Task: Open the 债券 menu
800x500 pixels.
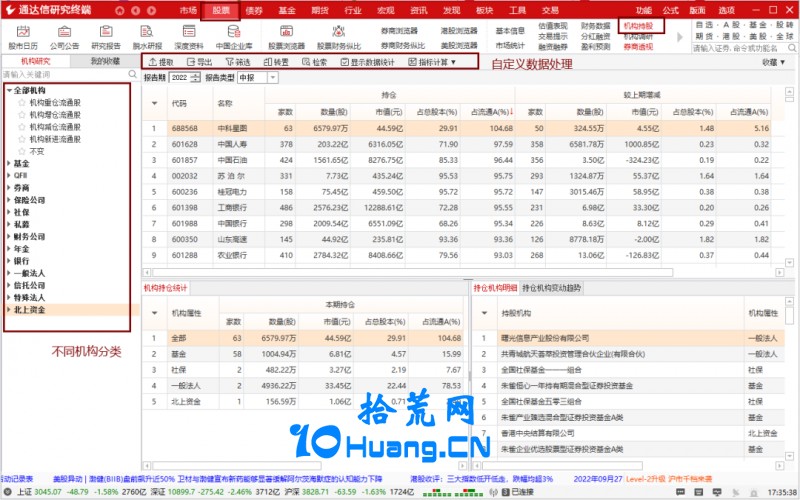Action: (254, 10)
